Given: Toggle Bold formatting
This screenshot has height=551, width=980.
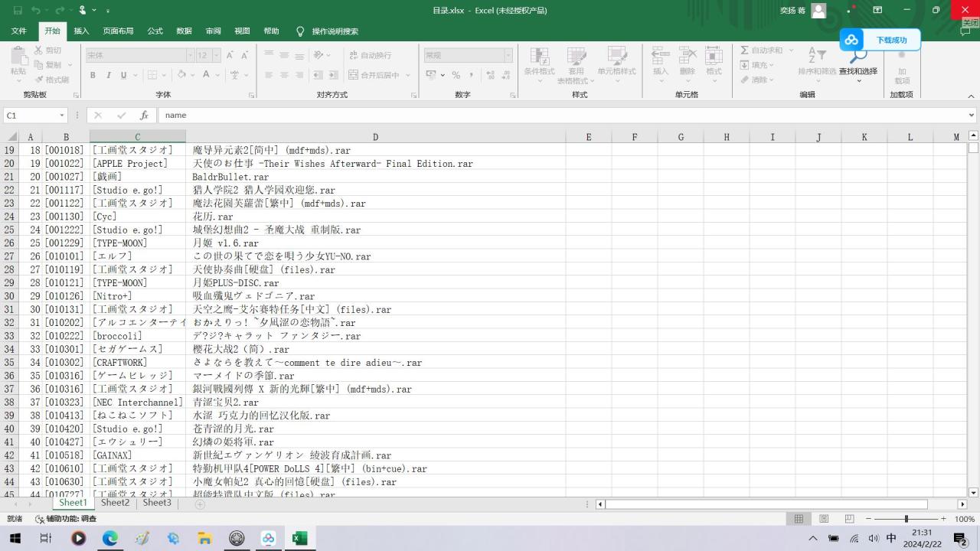Looking at the screenshot, I should click(x=93, y=75).
